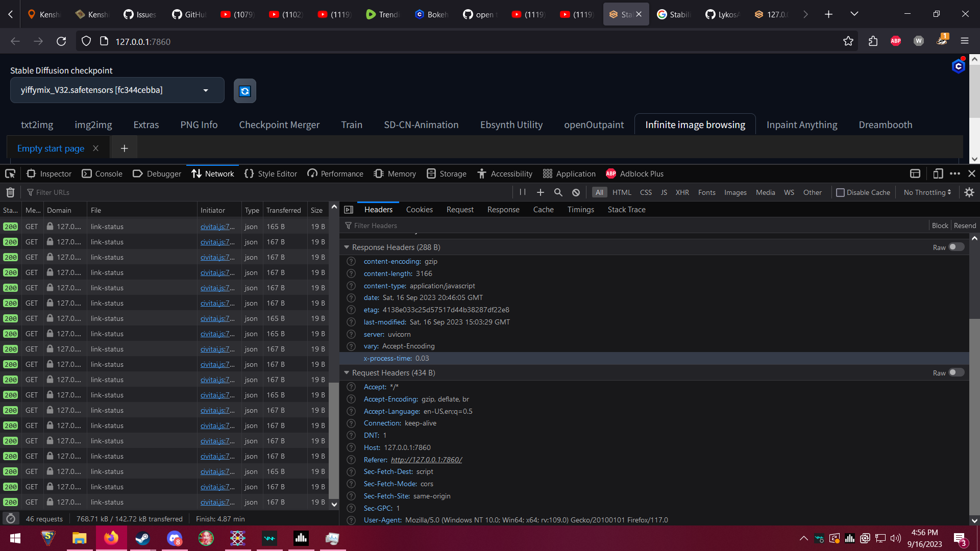Open the Adblock Plus devtools panel
Viewport: 980px width, 551px height.
[634, 173]
